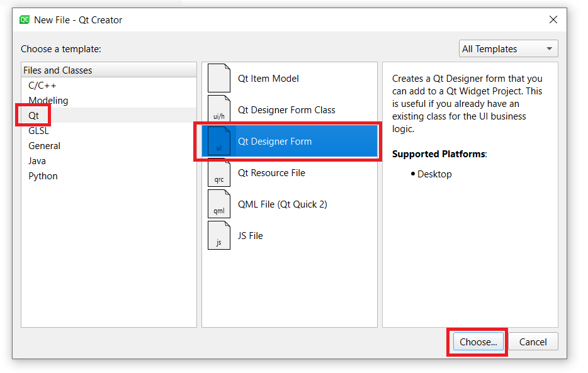Select the General category
Viewport: 588px width, 373px height.
44,146
